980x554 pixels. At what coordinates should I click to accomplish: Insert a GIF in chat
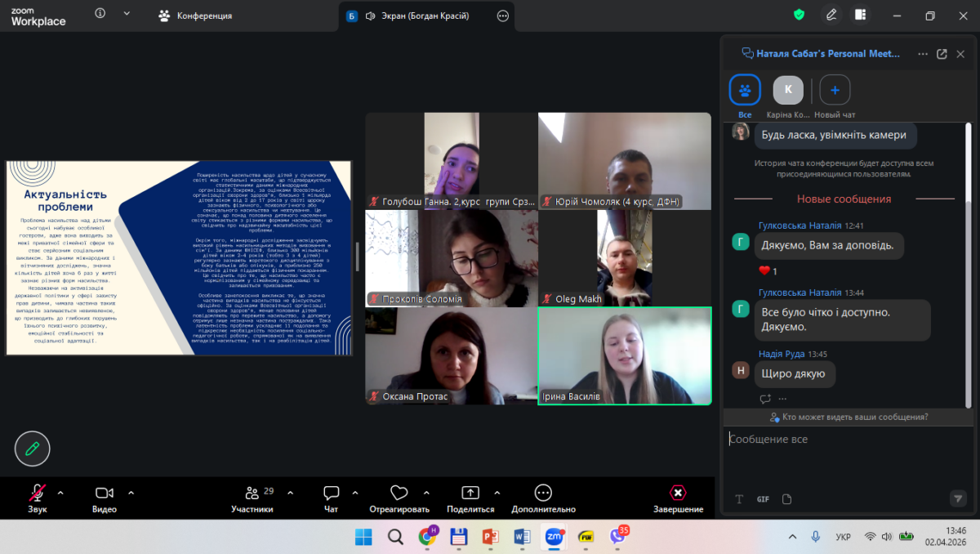pyautogui.click(x=763, y=499)
